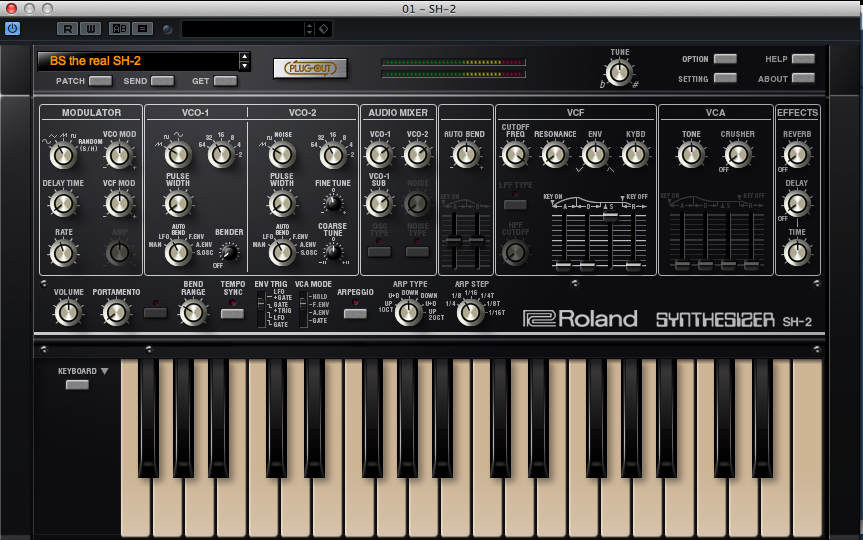
Task: Click the VCF envelope Sustain slider
Action: pos(610,216)
